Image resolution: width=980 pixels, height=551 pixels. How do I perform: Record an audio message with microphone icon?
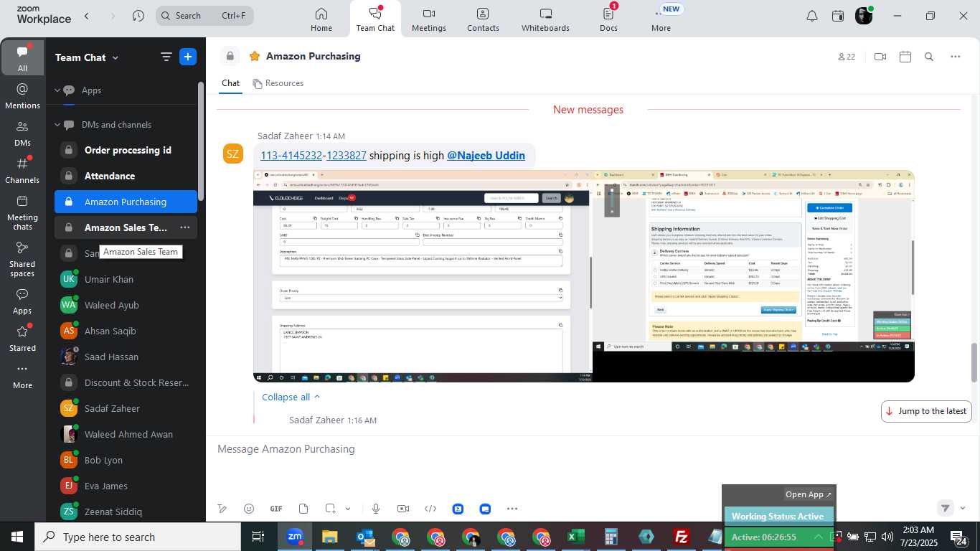coord(376,509)
